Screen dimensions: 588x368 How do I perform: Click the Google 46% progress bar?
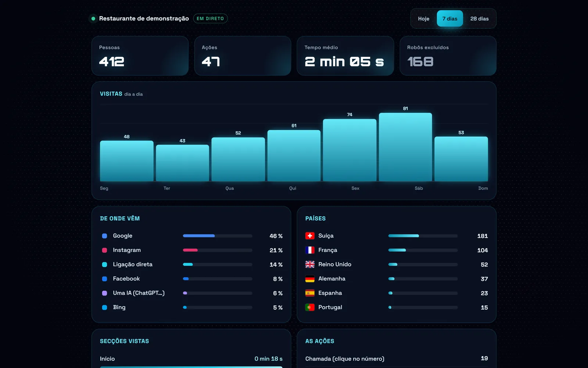218,236
